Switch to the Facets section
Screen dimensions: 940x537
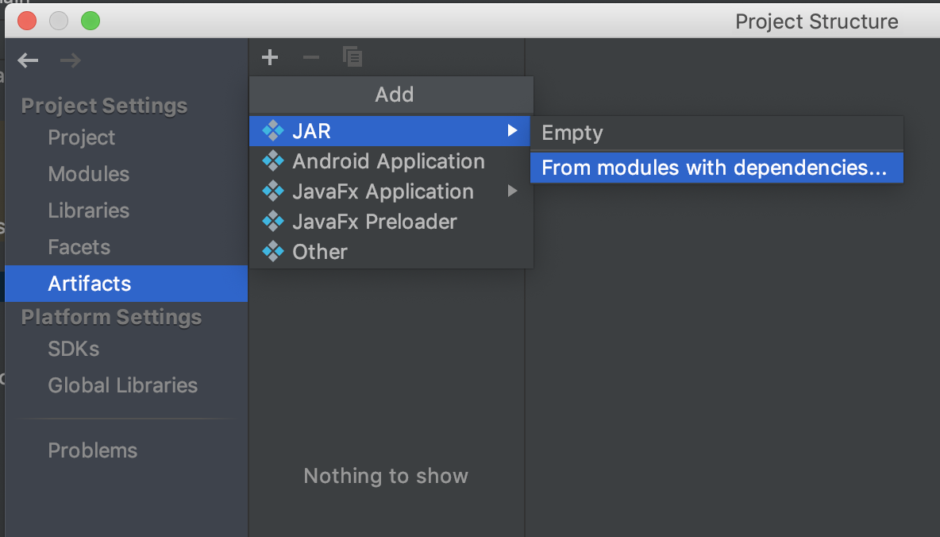[79, 247]
